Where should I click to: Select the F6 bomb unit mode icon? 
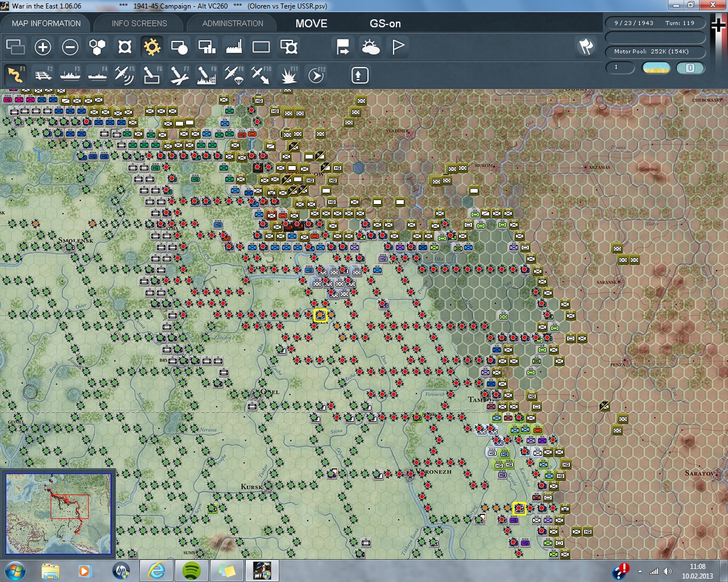pyautogui.click(x=152, y=75)
